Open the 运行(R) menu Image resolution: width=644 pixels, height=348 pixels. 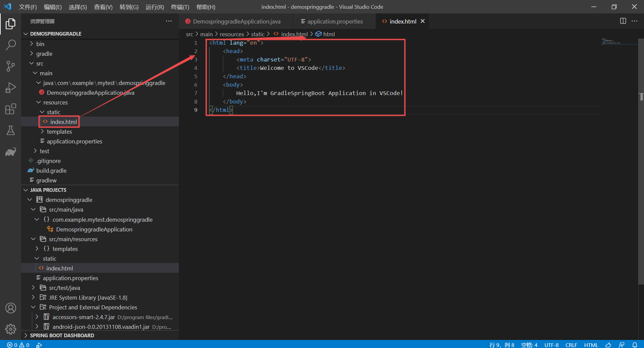point(155,7)
